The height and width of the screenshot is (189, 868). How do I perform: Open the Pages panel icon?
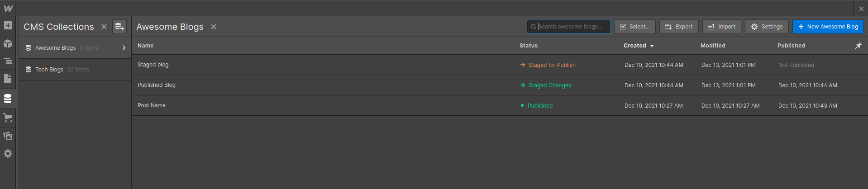pos(8,79)
